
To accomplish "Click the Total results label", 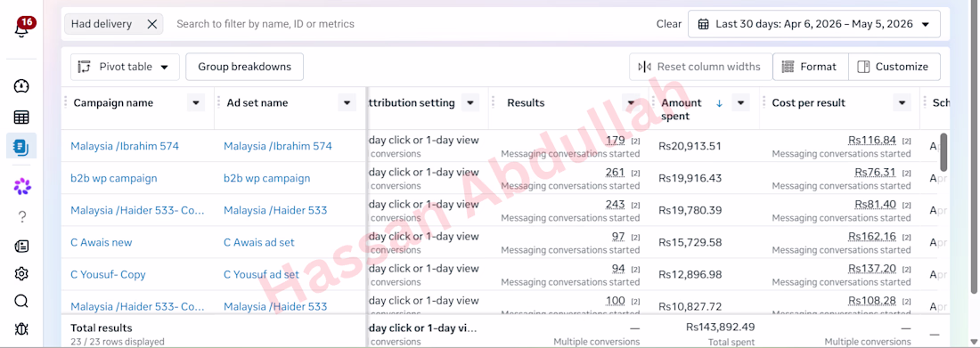I will coord(102,328).
